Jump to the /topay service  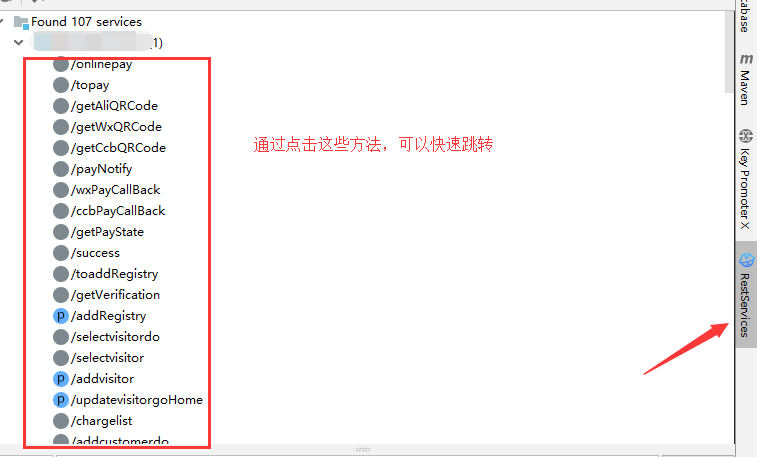click(90, 85)
